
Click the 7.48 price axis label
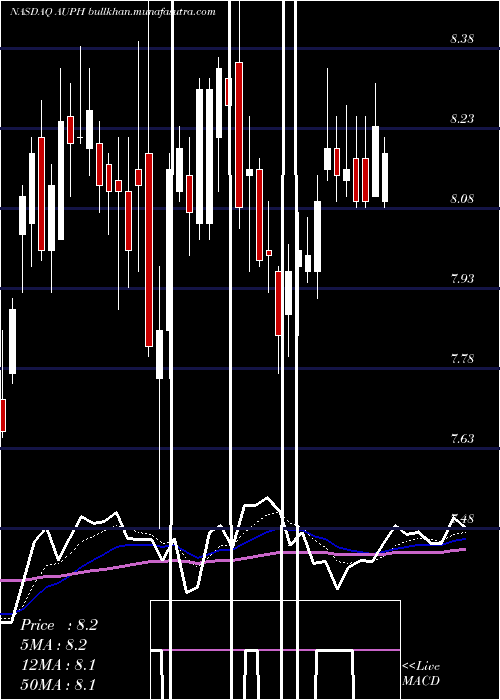462,518
